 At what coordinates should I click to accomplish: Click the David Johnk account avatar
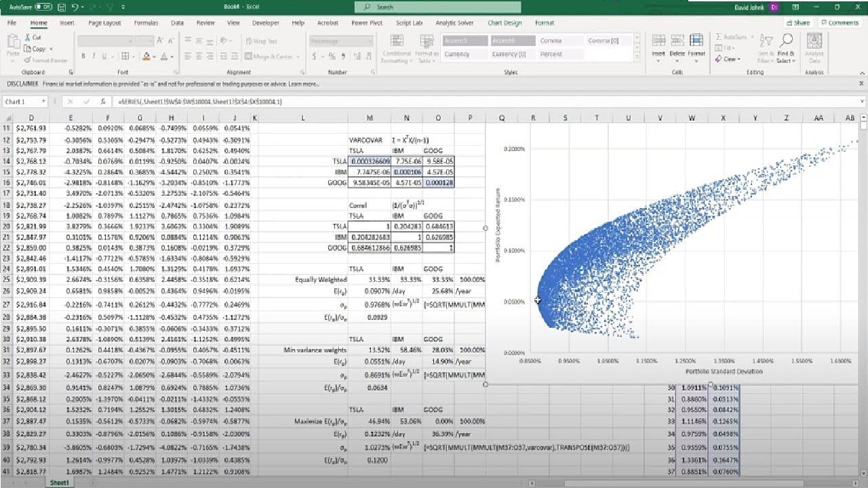click(774, 7)
